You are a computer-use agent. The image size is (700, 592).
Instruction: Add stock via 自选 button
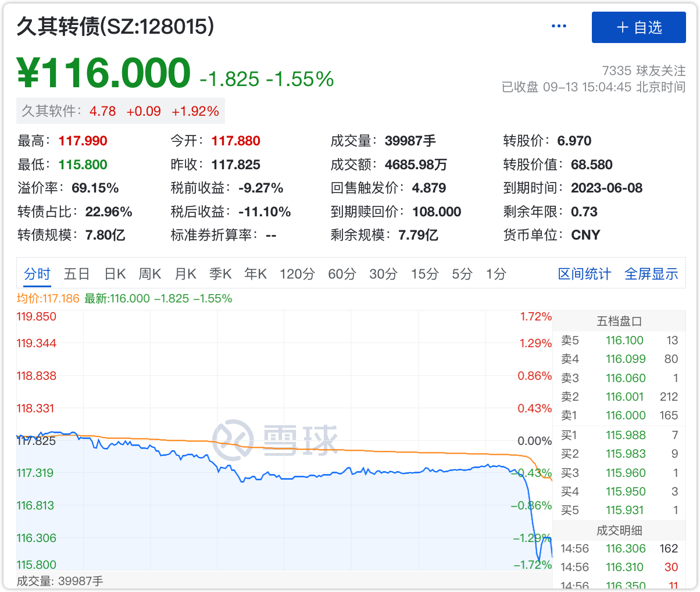click(x=638, y=27)
